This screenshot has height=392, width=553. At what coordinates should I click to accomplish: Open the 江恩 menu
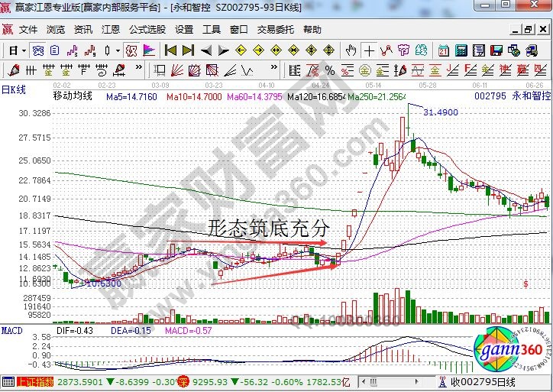[x=111, y=30]
